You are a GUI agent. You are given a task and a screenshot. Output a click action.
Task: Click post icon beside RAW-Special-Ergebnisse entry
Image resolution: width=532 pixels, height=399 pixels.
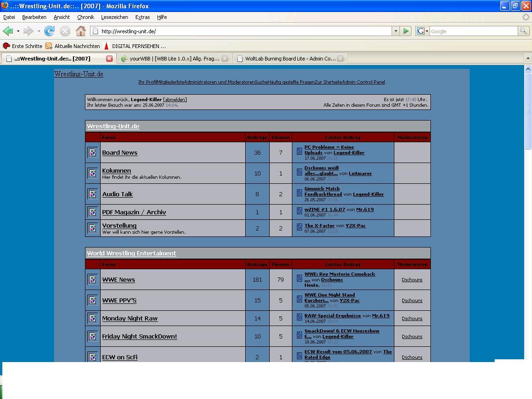[299, 317]
